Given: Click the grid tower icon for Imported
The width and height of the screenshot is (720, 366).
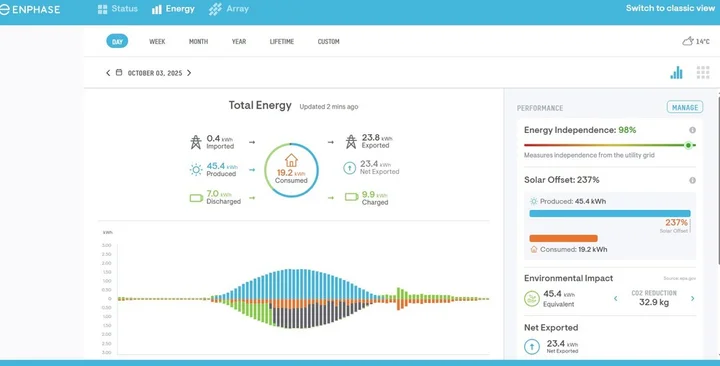Looking at the screenshot, I should tap(196, 142).
